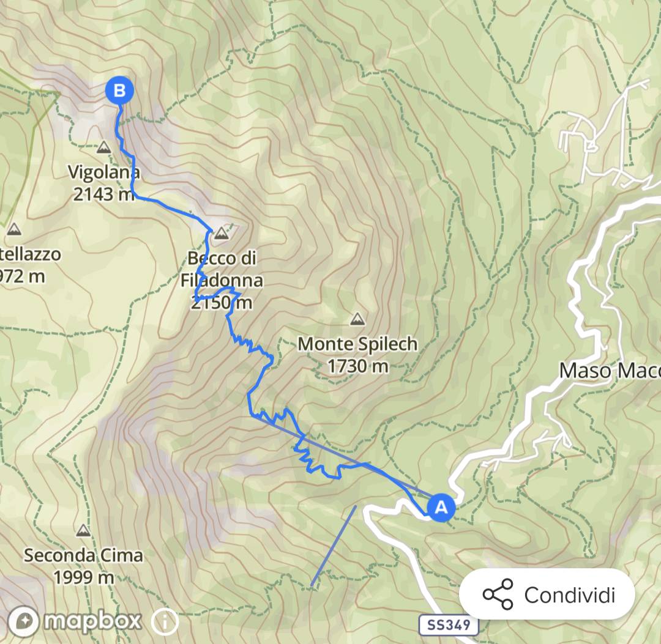This screenshot has width=661, height=644.
Task: Click the Seconda Cima 1999 m label
Action: coord(83,566)
